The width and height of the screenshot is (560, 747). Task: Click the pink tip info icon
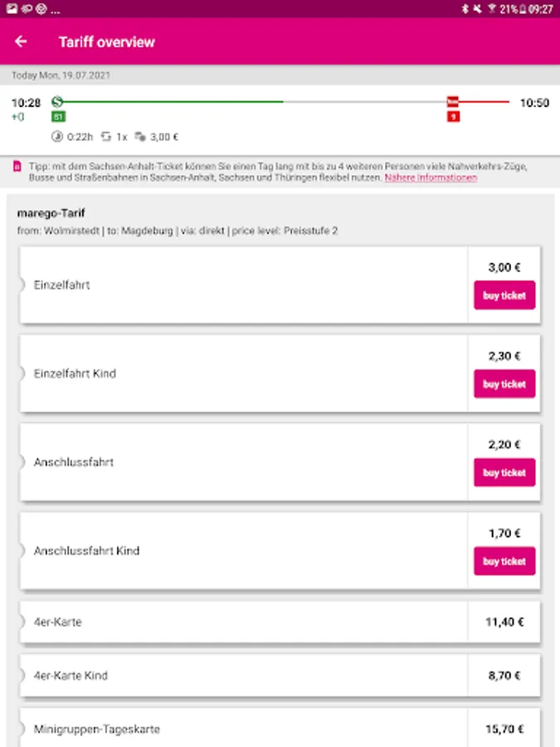pos(17,167)
